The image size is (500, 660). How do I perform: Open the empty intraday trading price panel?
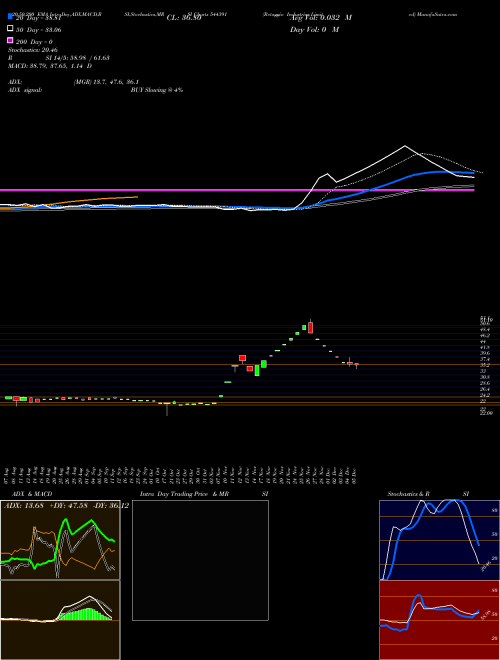tap(200, 560)
